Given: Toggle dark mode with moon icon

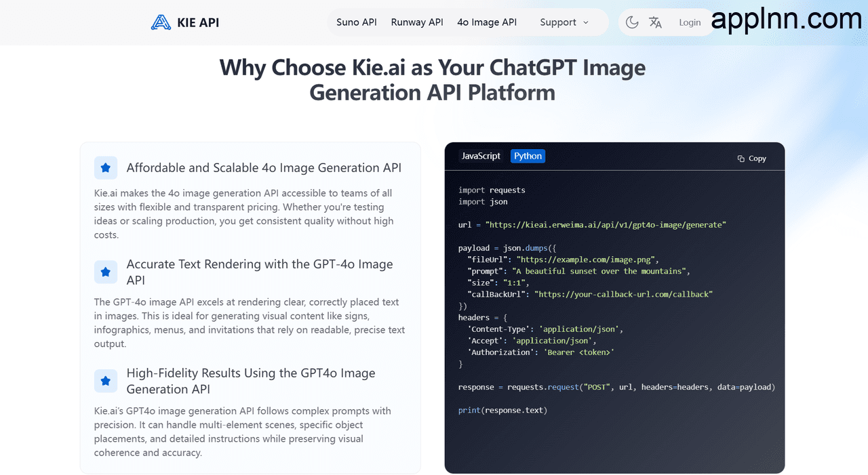Looking at the screenshot, I should pos(632,22).
